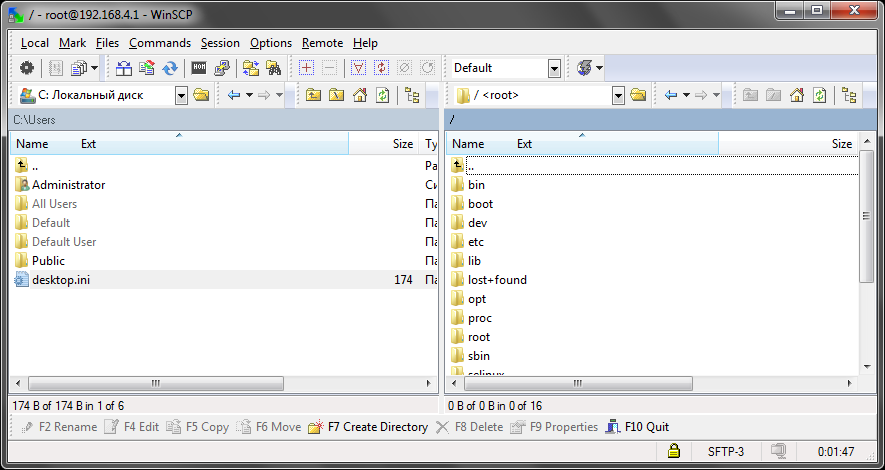This screenshot has width=885, height=470.
Task: Open the Help menu
Action: pyautogui.click(x=365, y=43)
